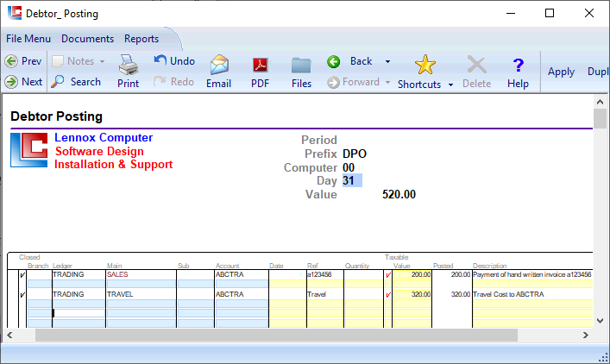Open the Files folder icon
Screen dimensions: 610x364
(301, 66)
